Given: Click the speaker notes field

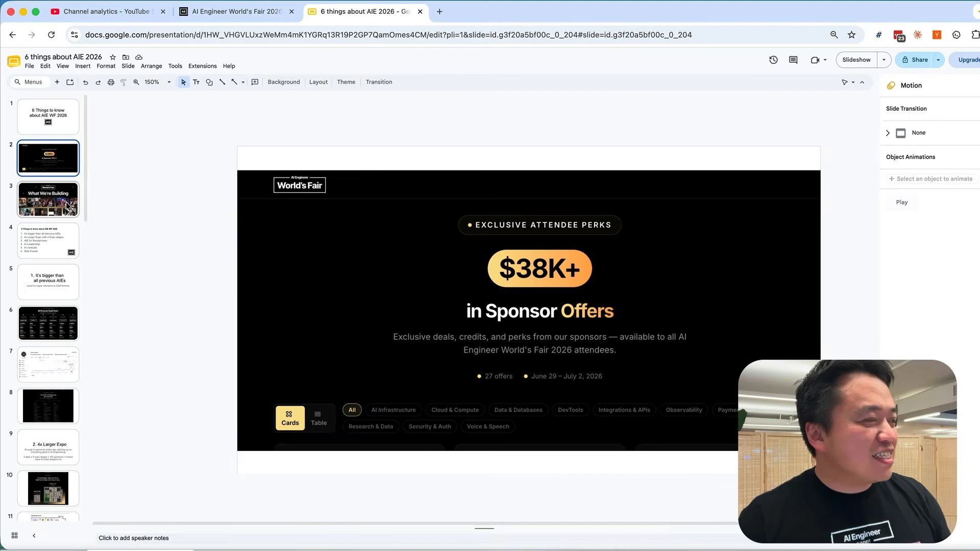Looking at the screenshot, I should [416, 538].
